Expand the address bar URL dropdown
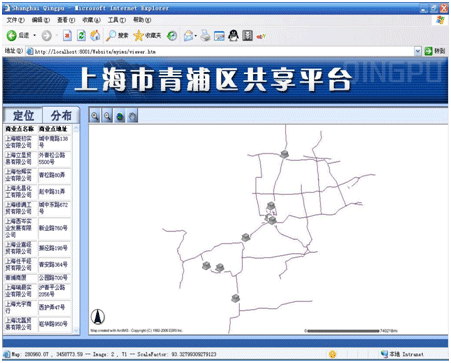This screenshot has height=363, width=451. tap(417, 51)
